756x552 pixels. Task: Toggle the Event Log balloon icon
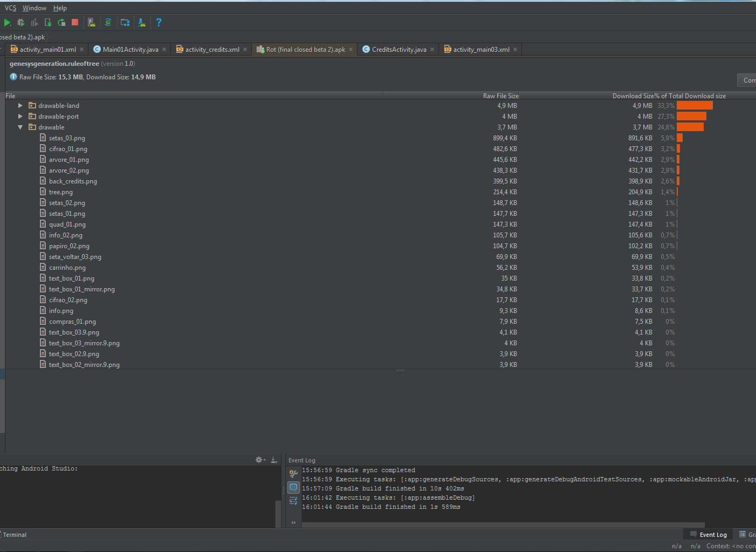pyautogui.click(x=293, y=487)
